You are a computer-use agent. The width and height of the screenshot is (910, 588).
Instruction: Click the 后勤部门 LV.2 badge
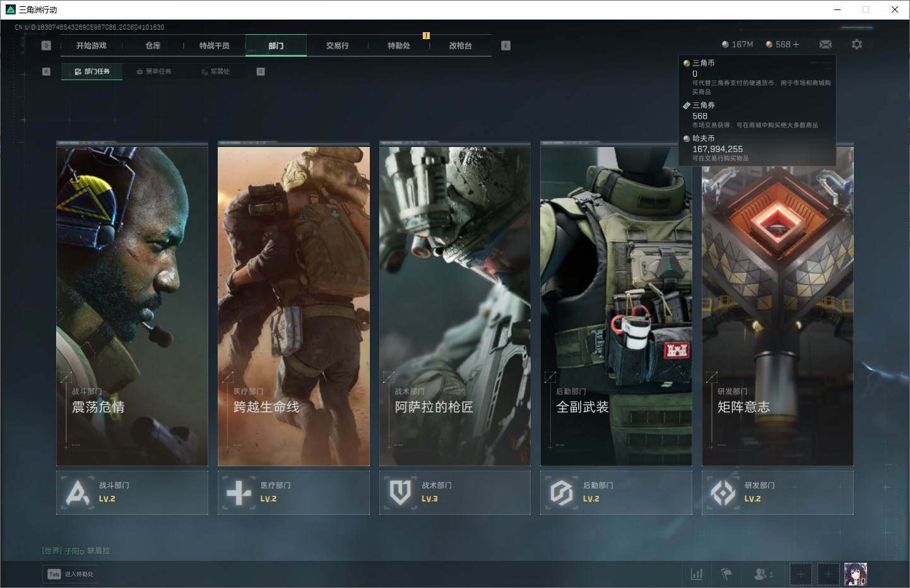click(616, 493)
